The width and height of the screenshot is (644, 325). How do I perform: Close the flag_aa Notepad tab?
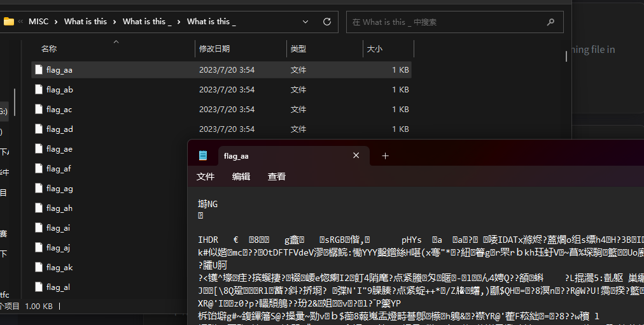click(356, 155)
